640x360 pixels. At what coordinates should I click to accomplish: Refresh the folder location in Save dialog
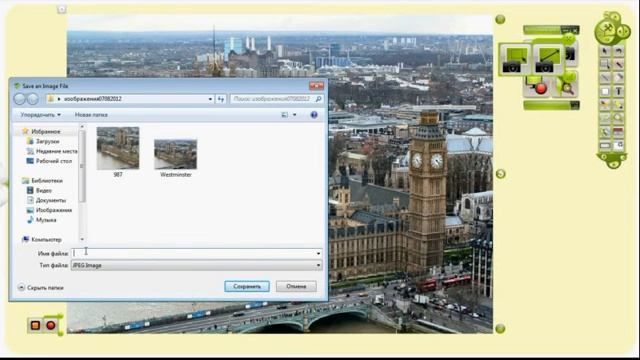click(x=221, y=99)
